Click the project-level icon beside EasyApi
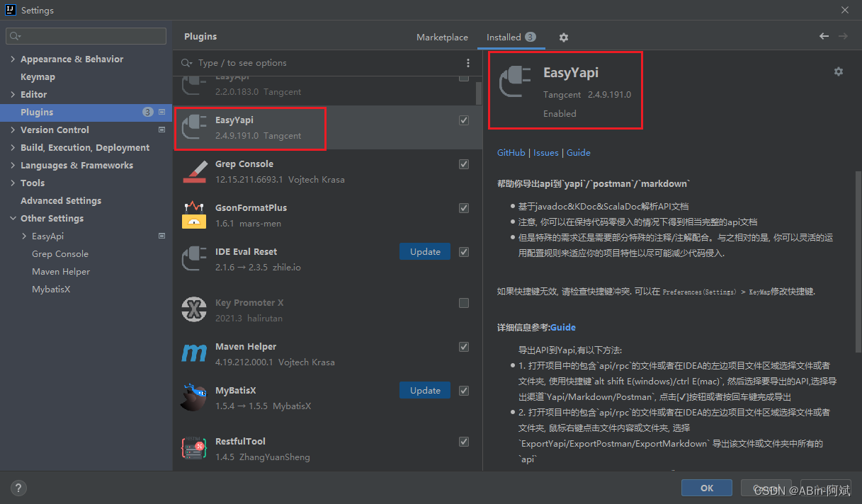This screenshot has width=862, height=504. tap(161, 236)
